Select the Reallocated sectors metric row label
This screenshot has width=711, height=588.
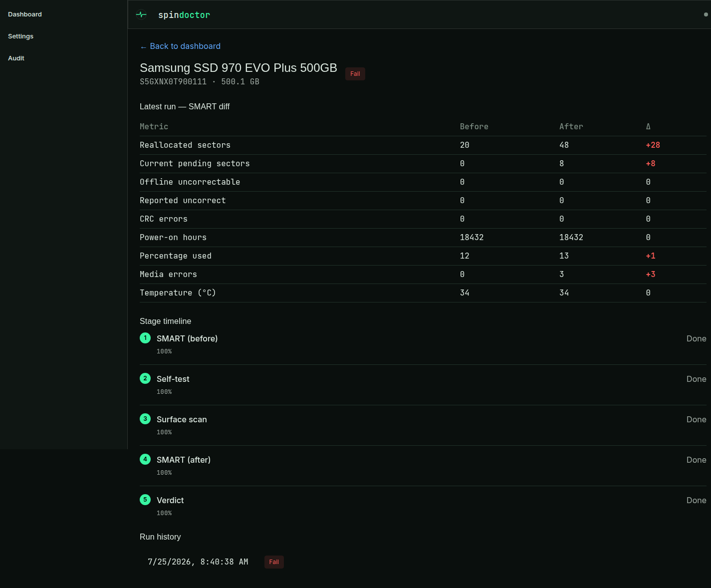[x=185, y=145]
